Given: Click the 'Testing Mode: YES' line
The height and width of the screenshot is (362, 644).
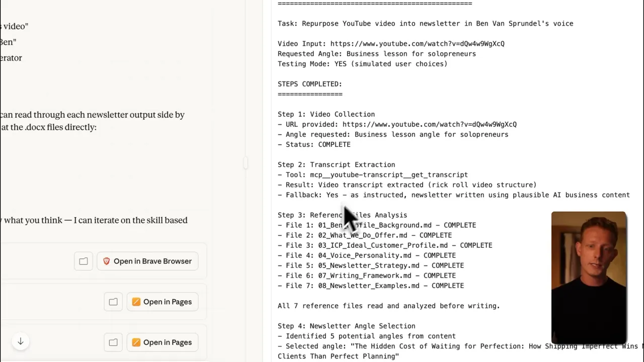Looking at the screenshot, I should point(362,64).
